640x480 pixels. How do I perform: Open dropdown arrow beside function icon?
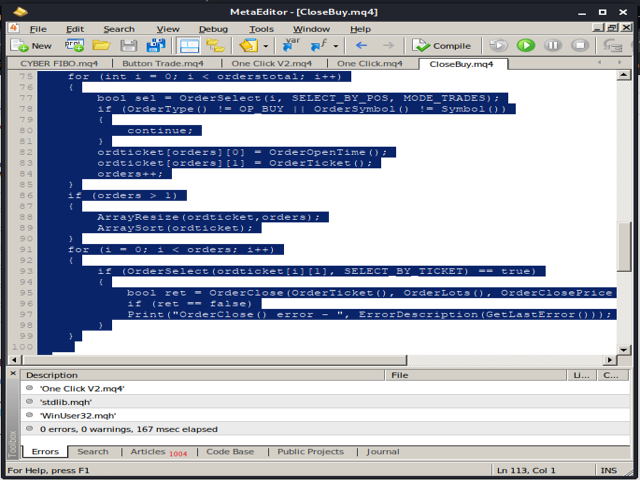pos(336,46)
